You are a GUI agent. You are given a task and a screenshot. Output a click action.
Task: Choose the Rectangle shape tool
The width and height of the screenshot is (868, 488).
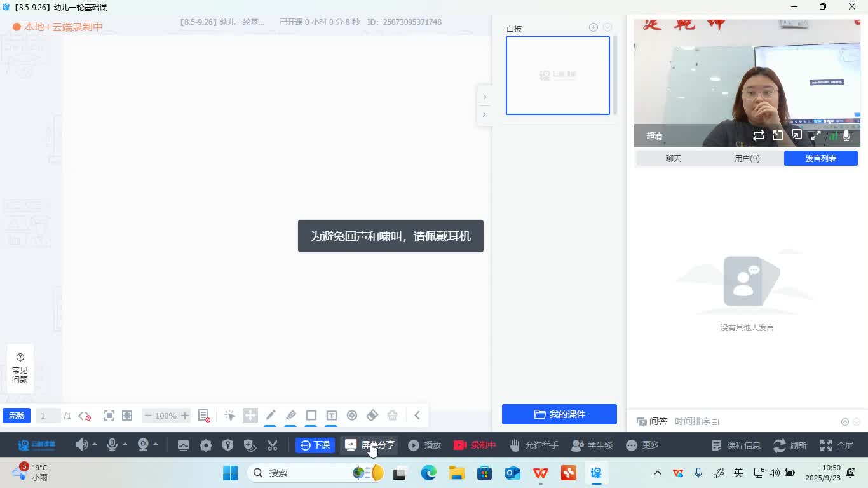tap(311, 416)
